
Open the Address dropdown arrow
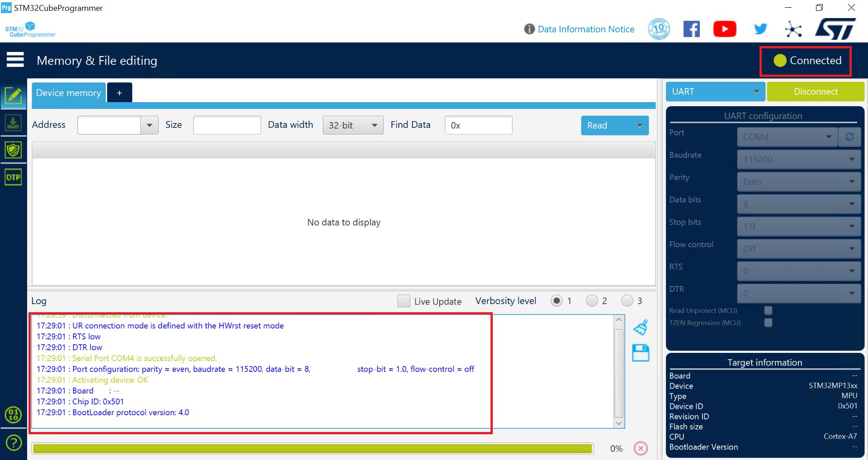click(149, 125)
